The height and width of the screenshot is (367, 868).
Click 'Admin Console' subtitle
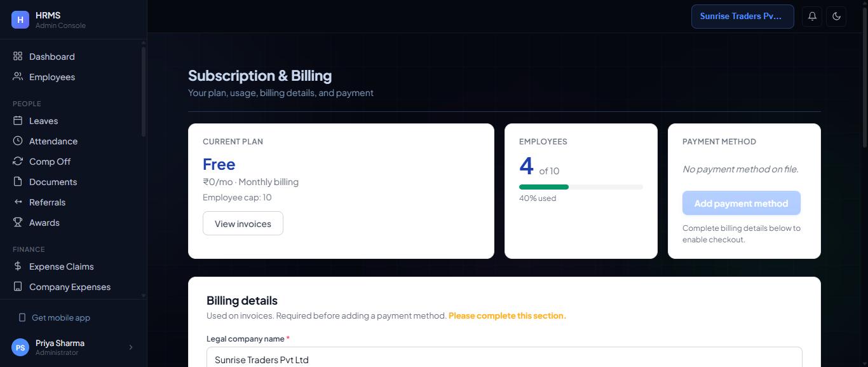[x=60, y=25]
